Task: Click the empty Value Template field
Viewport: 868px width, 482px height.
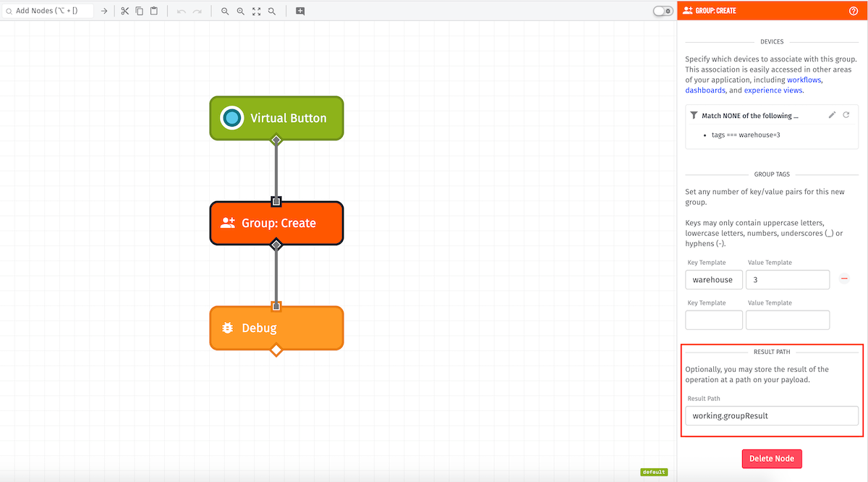Action: 788,320
